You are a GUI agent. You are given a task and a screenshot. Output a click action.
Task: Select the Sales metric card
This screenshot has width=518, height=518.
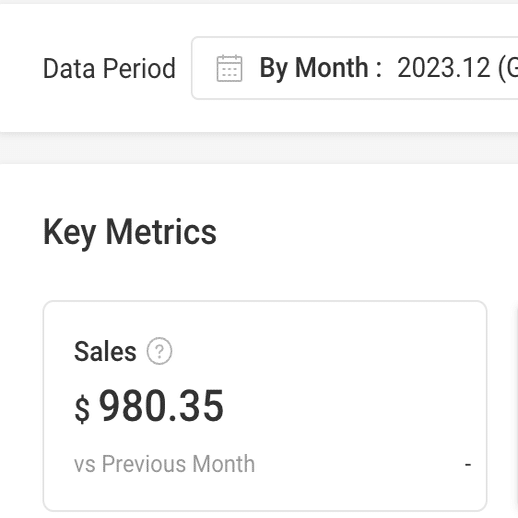265,406
